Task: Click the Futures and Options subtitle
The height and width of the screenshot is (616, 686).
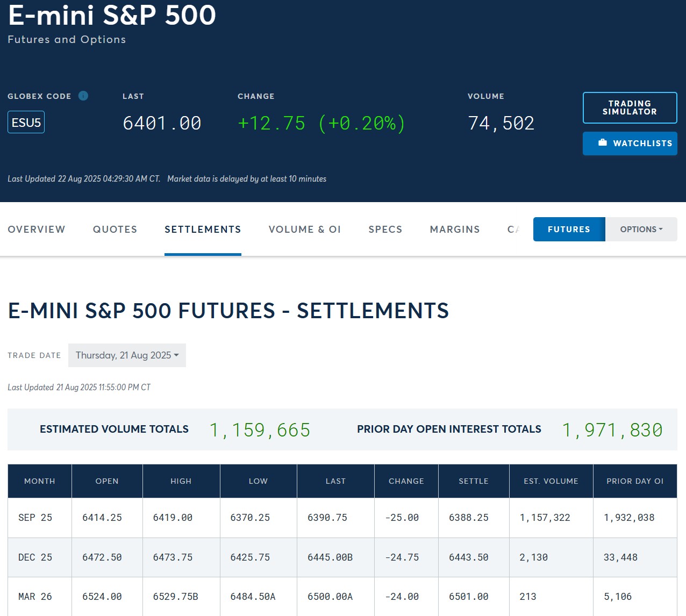Action: [67, 39]
